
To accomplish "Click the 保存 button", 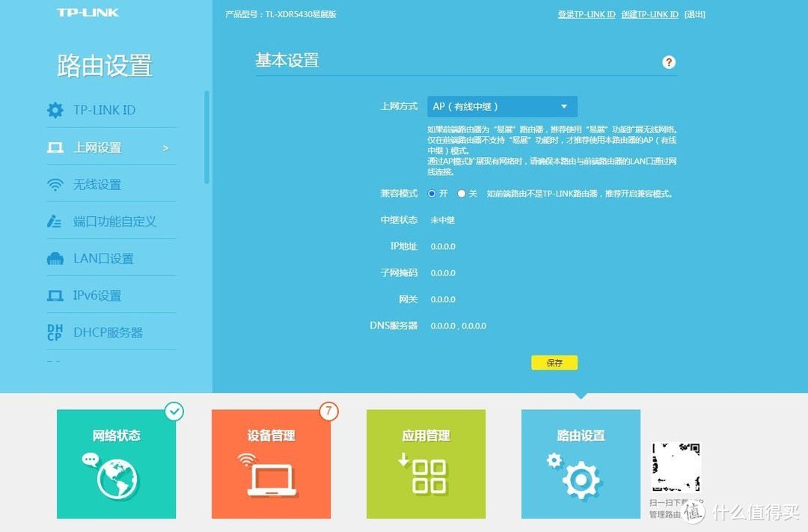I will 554,362.
